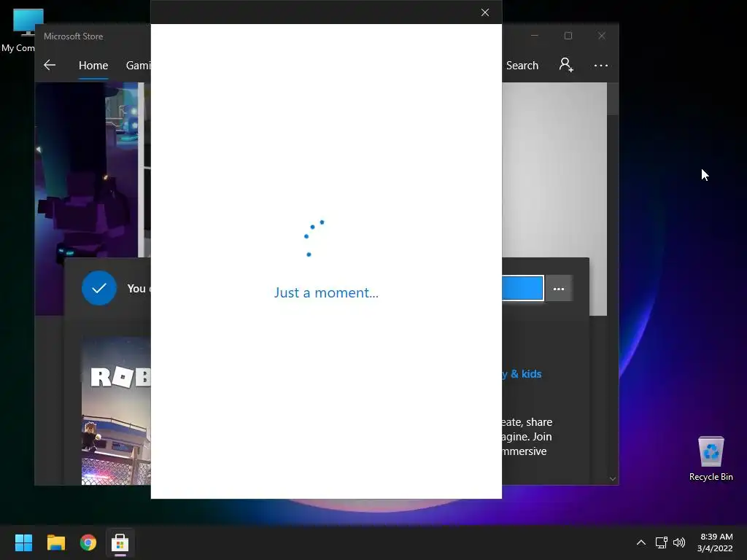747x560 pixels.
Task: Show hidden system tray icons
Action: (641, 542)
